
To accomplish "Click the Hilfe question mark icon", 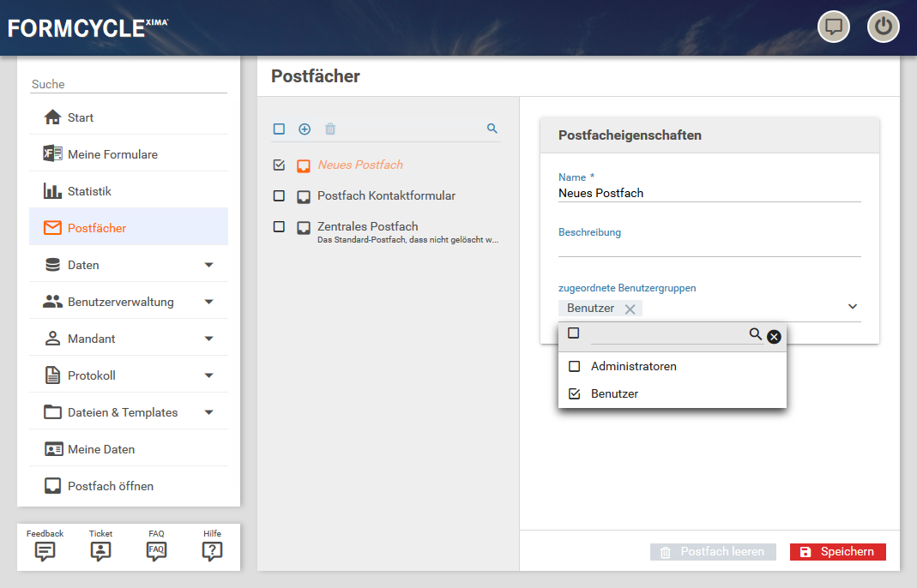I will (212, 551).
